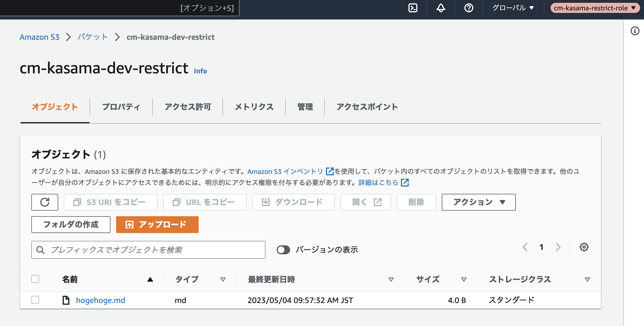This screenshot has width=644, height=326.
Task: Open the CloudShell terminal icon
Action: tap(413, 8)
